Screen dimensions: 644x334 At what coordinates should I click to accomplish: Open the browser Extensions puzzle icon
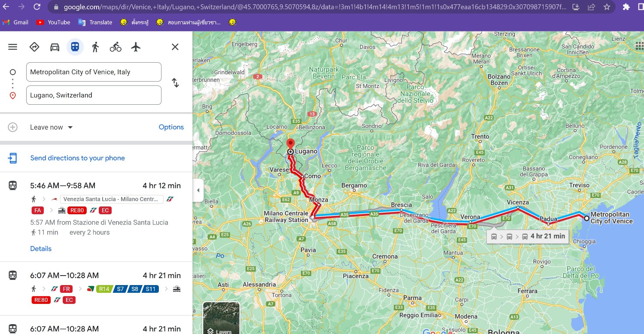[626, 7]
